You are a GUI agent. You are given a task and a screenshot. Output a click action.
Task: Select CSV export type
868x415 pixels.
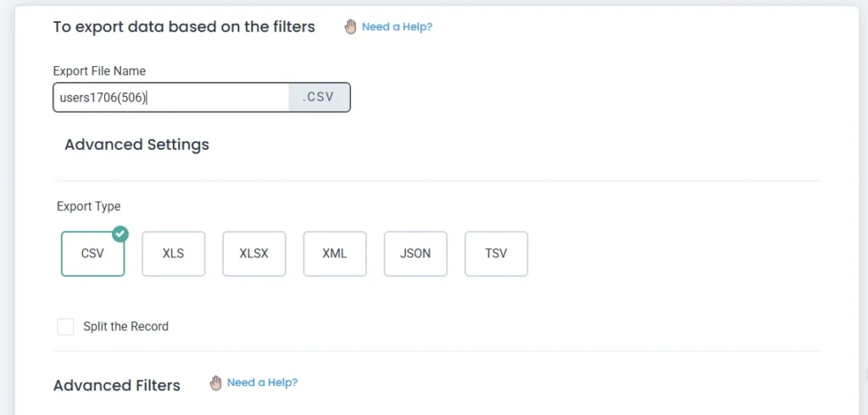92,253
